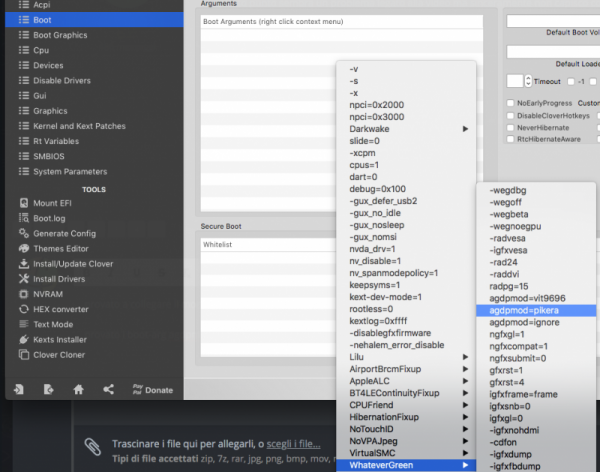The image size is (600, 472).
Task: Select igfxframe=frame option
Action: coord(536,394)
